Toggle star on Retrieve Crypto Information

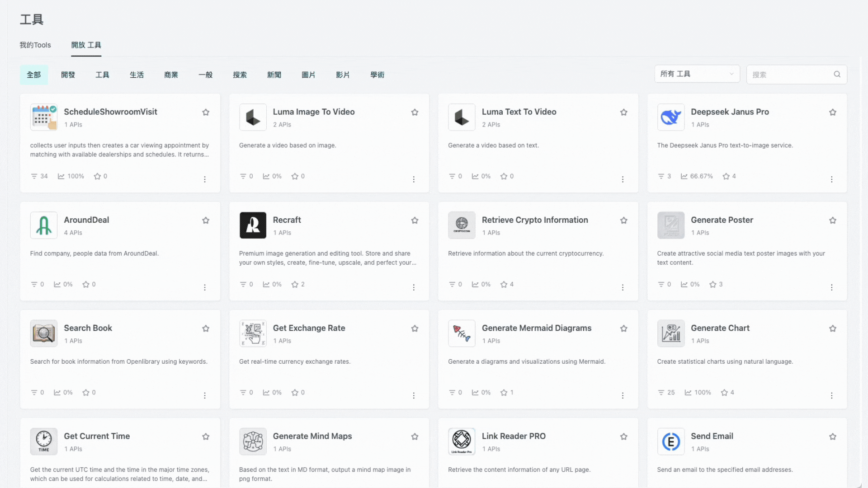pos(624,220)
